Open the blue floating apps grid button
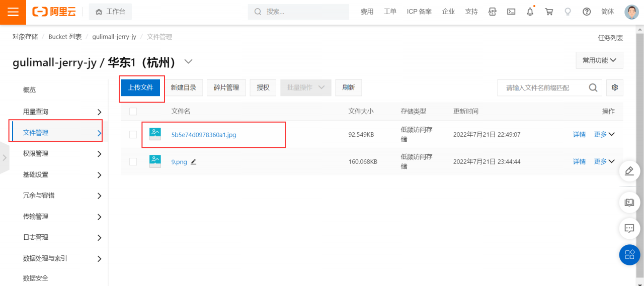 pos(629,254)
